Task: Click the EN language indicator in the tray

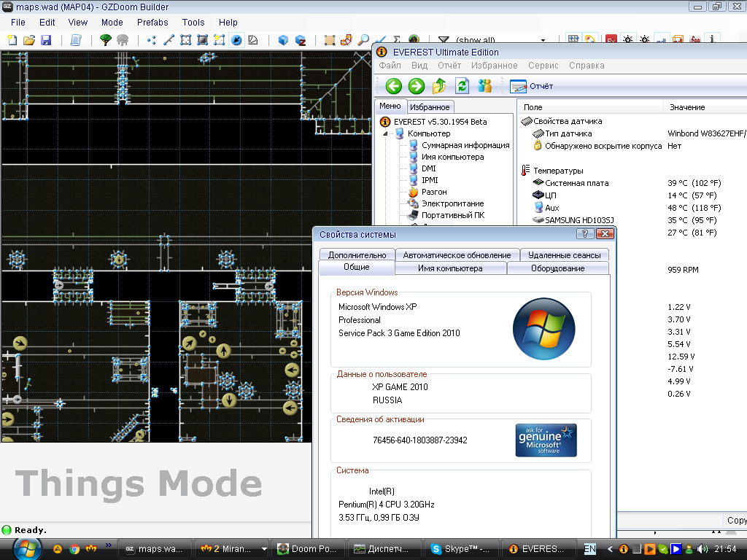Action: (x=589, y=549)
